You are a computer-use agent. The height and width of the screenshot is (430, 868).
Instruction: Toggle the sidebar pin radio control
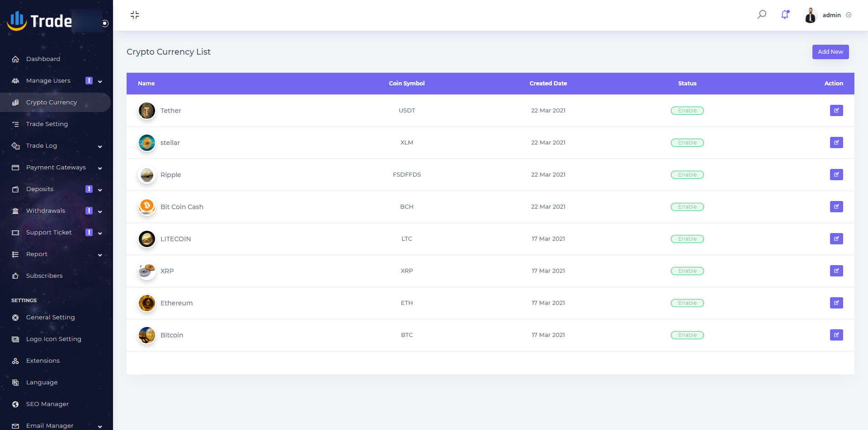point(105,23)
